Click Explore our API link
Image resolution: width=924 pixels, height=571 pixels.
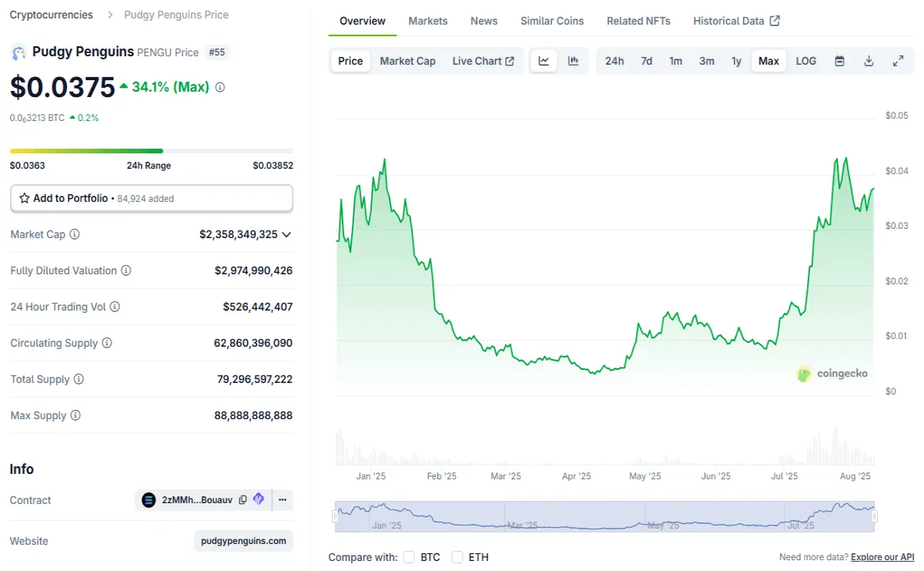(x=882, y=557)
